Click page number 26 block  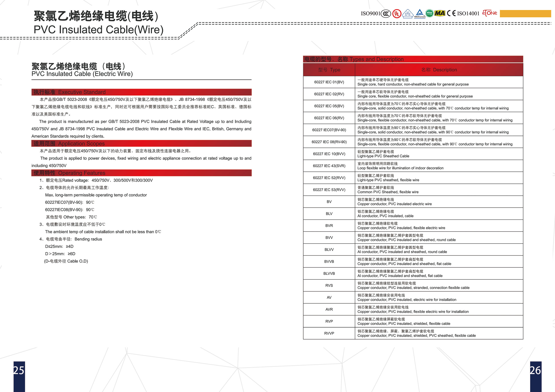[536, 376]
